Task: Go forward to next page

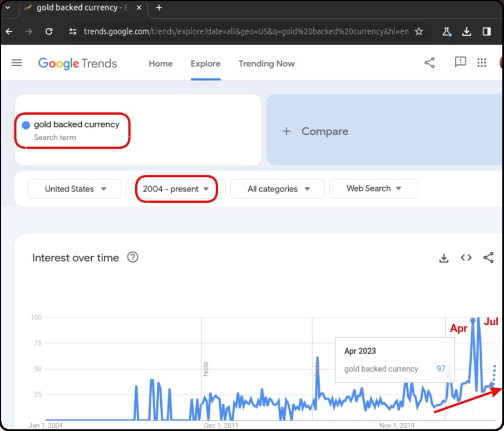Action: pos(28,31)
